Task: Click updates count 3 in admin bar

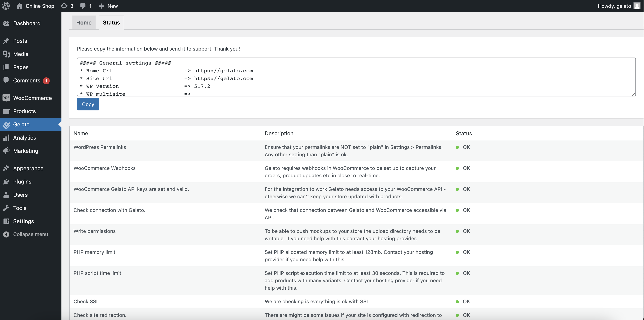Action: (x=72, y=6)
